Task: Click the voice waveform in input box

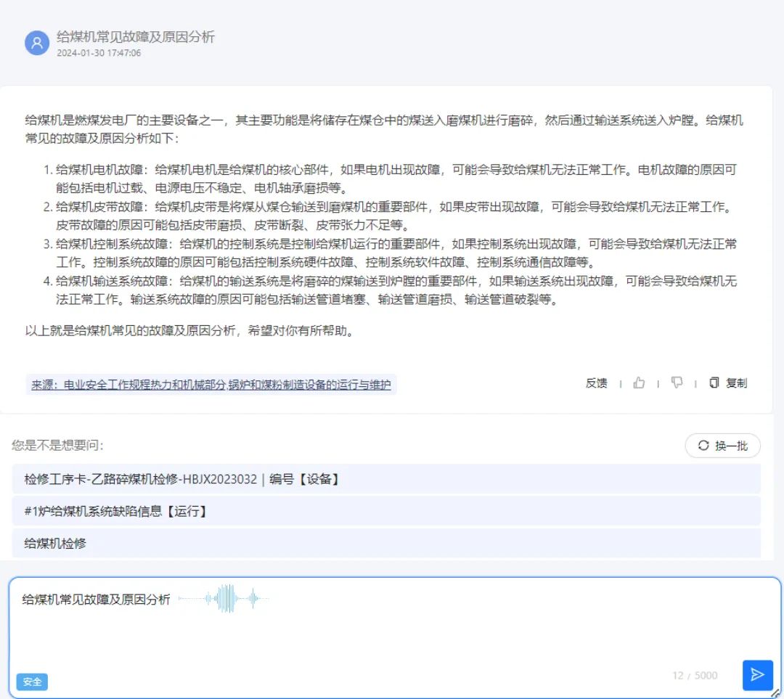Action: point(224,599)
